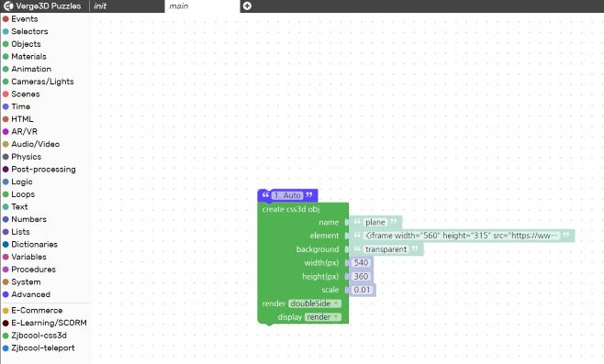Edit the iframe element text field
The width and height of the screenshot is (604, 364).
pyautogui.click(x=462, y=236)
